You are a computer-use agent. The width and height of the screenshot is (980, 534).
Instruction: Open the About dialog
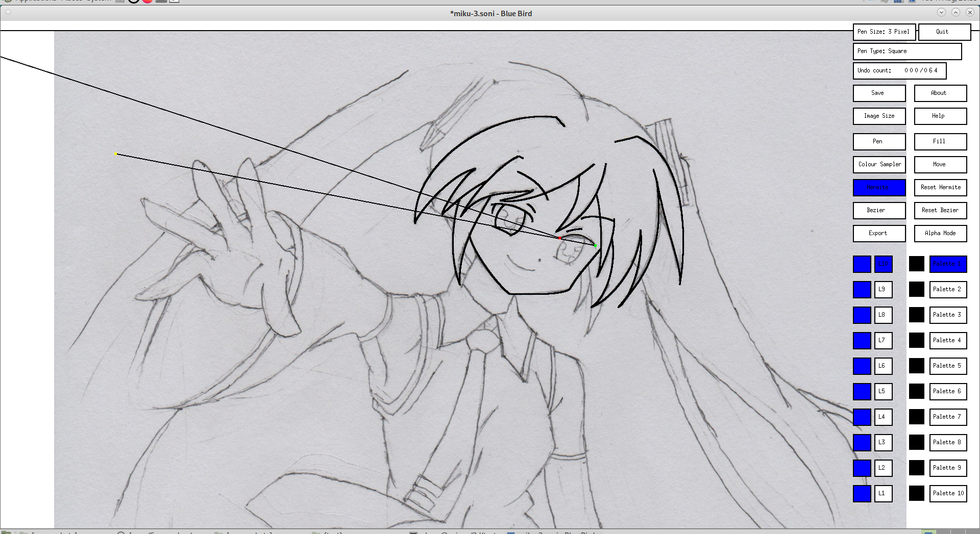940,93
